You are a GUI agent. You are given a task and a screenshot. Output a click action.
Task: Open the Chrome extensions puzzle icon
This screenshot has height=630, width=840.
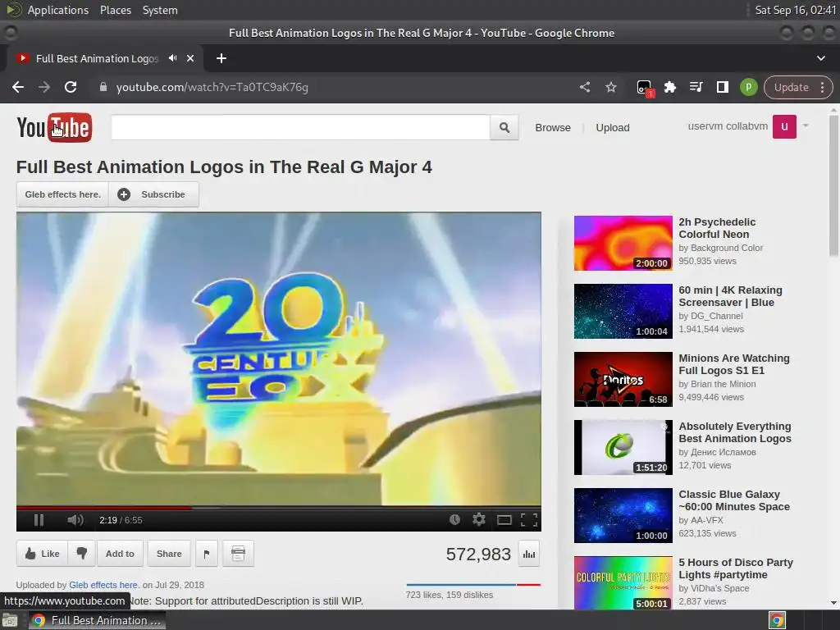point(669,87)
